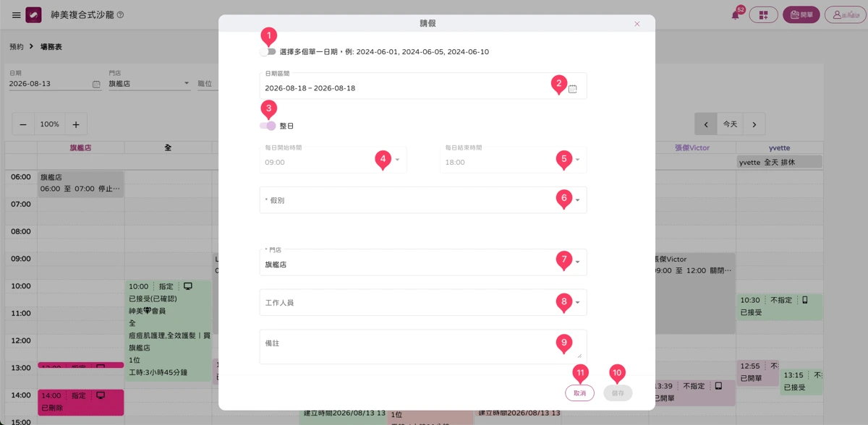
Task: Open calendar icon beside date 2026-08-13
Action: pos(96,84)
